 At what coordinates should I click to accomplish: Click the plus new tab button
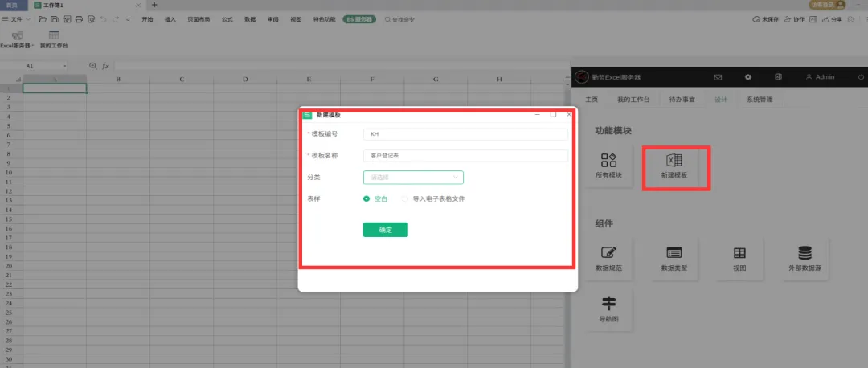(x=154, y=5)
